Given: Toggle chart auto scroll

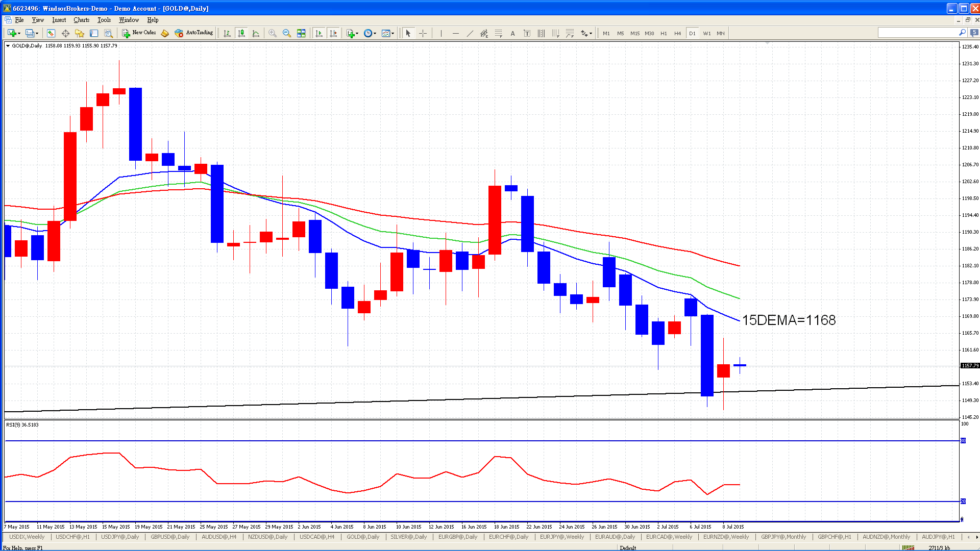Looking at the screenshot, I should (x=319, y=33).
